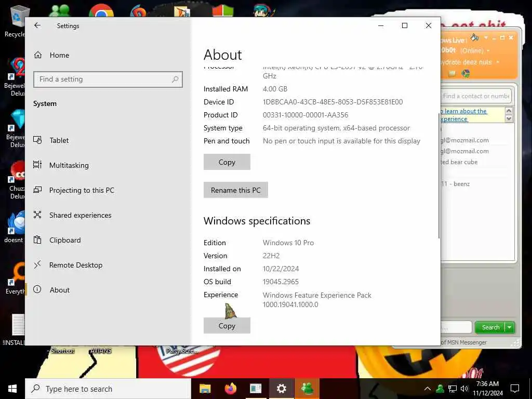532x399 pixels.
Task: Select the Product ID value 00331-10000-00001-AA356
Action: click(305, 115)
